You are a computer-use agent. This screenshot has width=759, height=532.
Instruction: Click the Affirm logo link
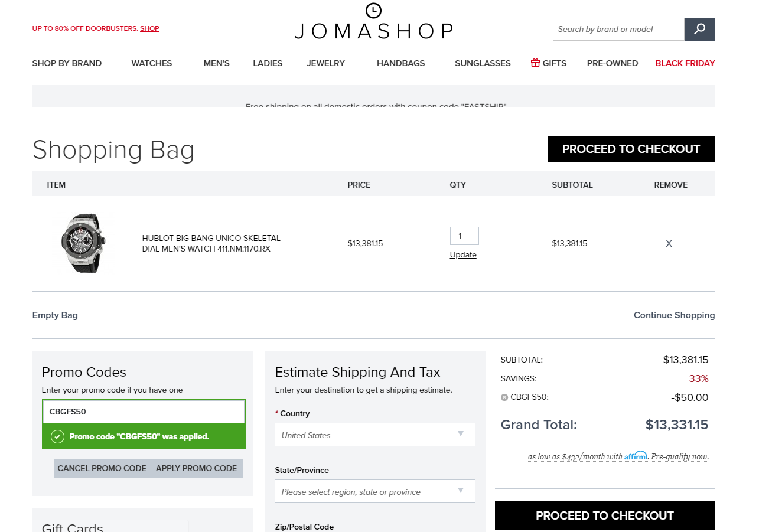(636, 456)
